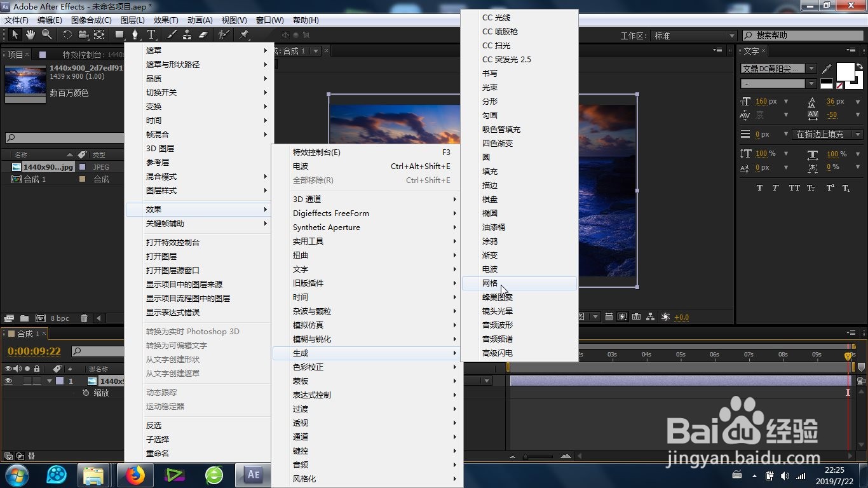The height and width of the screenshot is (488, 868).
Task: Click 特效控制台(E) menu entry
Action: point(367,152)
